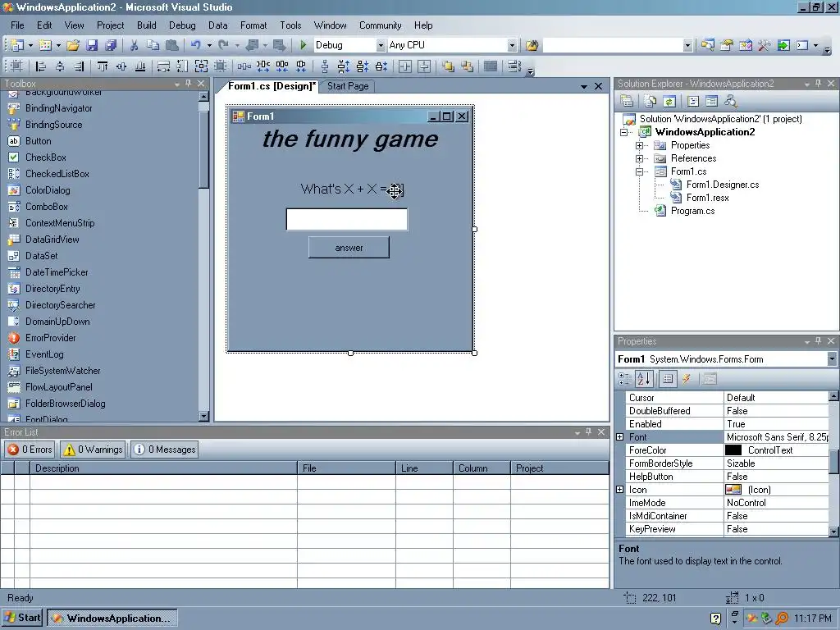The height and width of the screenshot is (630, 840).
Task: Start debugging with the green play icon
Action: pos(304,45)
